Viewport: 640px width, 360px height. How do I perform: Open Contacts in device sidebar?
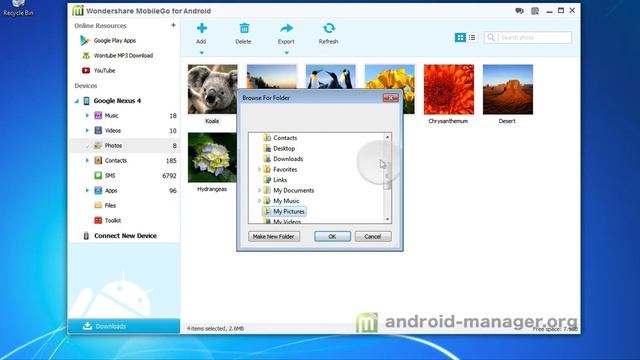coord(116,160)
